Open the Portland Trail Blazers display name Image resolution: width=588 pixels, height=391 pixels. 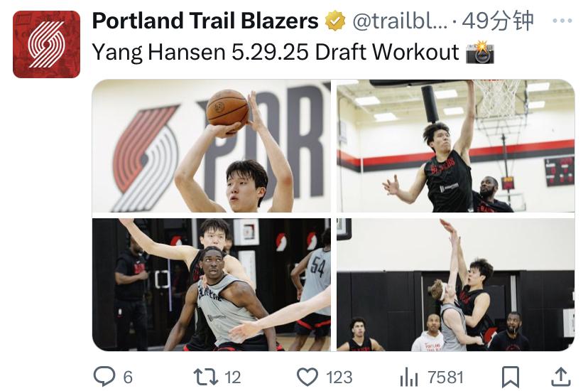click(205, 21)
